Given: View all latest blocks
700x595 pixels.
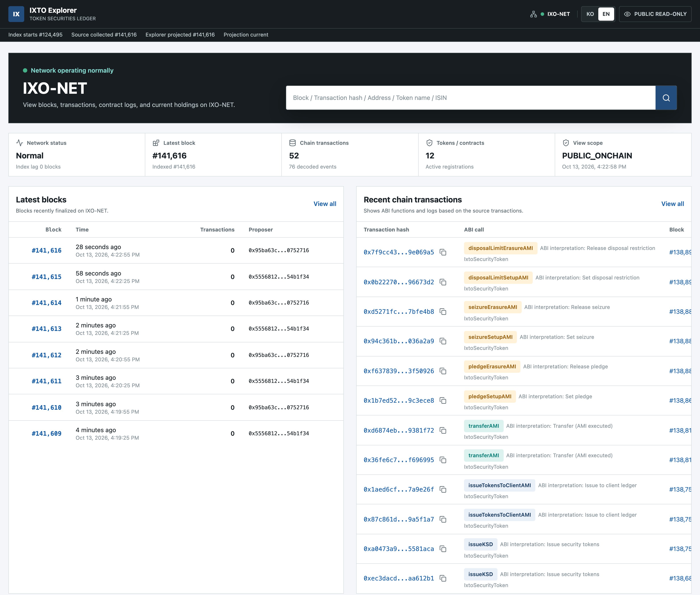Looking at the screenshot, I should [x=325, y=204].
